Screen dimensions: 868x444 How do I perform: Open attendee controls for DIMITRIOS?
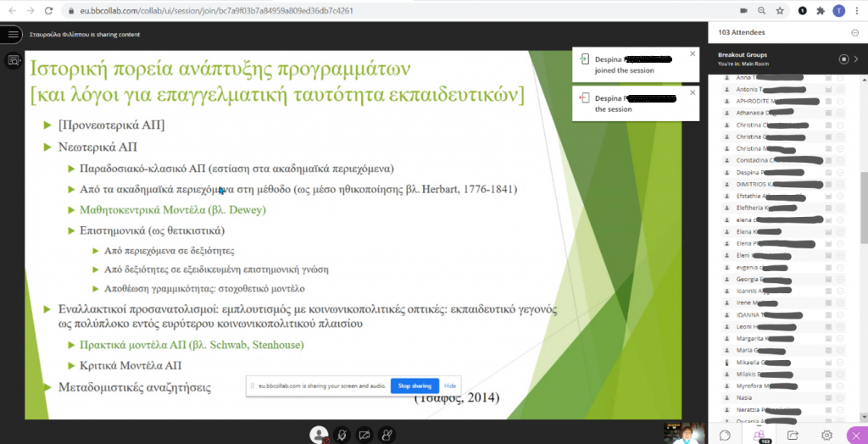pos(840,185)
